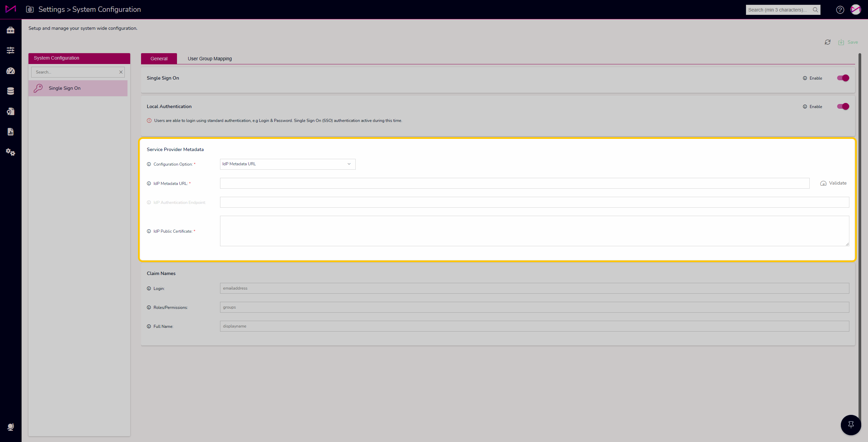Click the IdP Metadata URL input field
The width and height of the screenshot is (868, 442).
click(514, 183)
